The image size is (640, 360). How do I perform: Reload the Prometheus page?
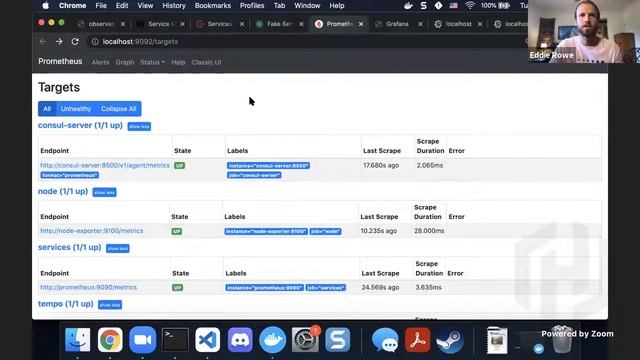click(75, 42)
